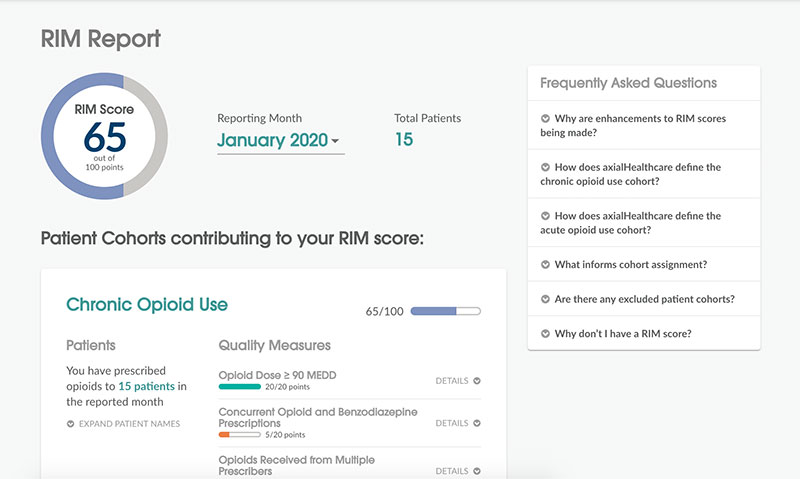This screenshot has width=800, height=479.
Task: Click the RIM Score 65 donut chart
Action: click(x=104, y=135)
